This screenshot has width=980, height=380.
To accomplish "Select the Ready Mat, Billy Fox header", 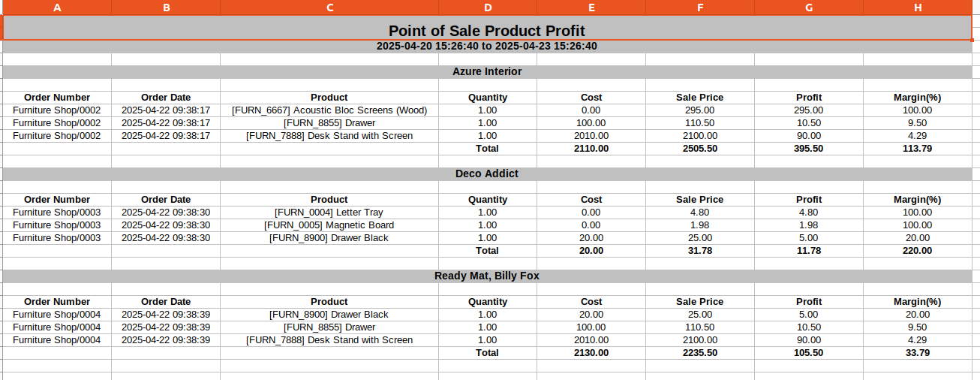I will [487, 276].
